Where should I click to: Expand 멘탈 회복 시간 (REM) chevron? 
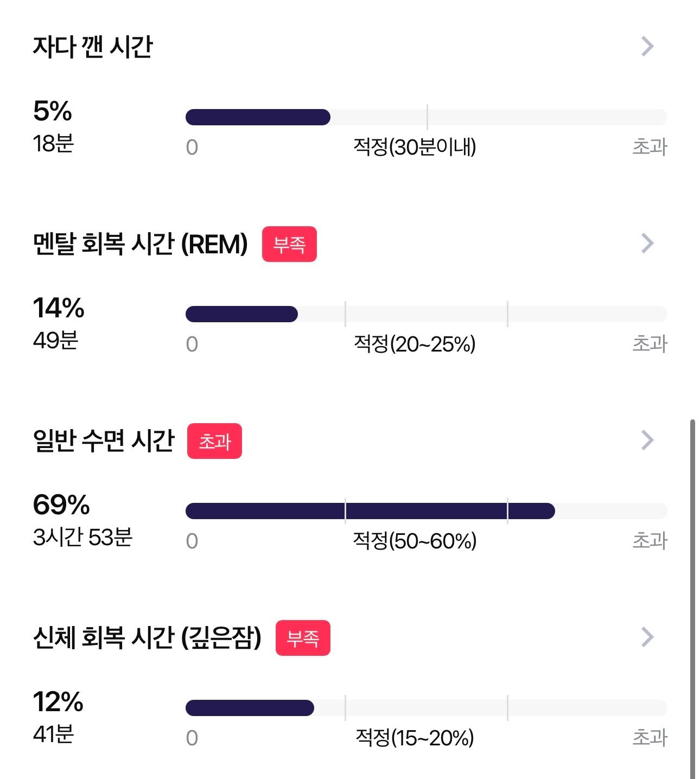(x=647, y=244)
